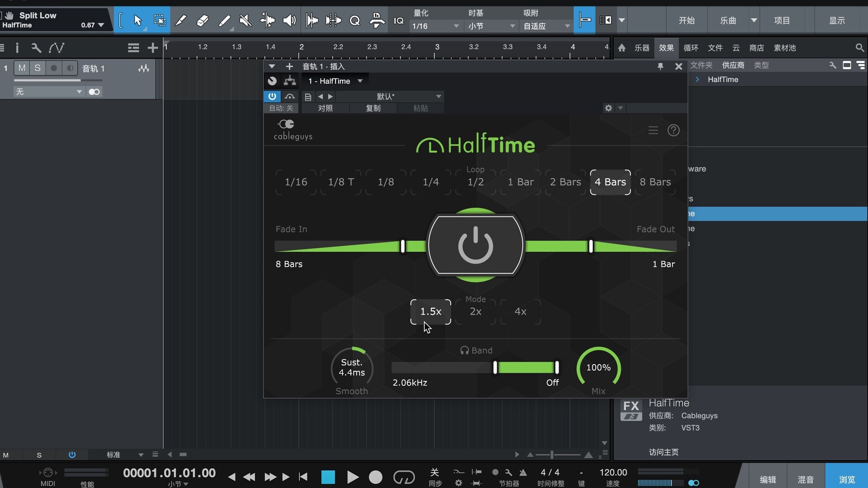Set loop length to 8 Bars
The height and width of the screenshot is (488, 868).
[655, 182]
